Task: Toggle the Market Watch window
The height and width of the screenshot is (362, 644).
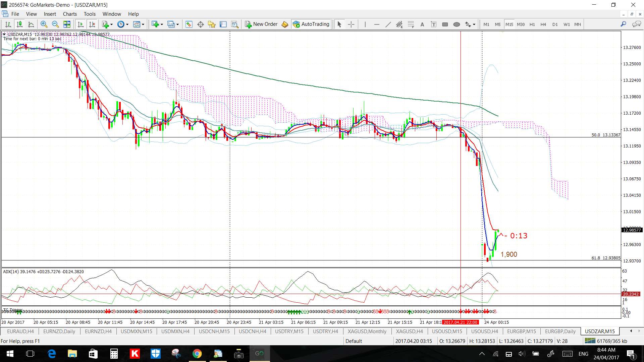Action: pos(189,24)
